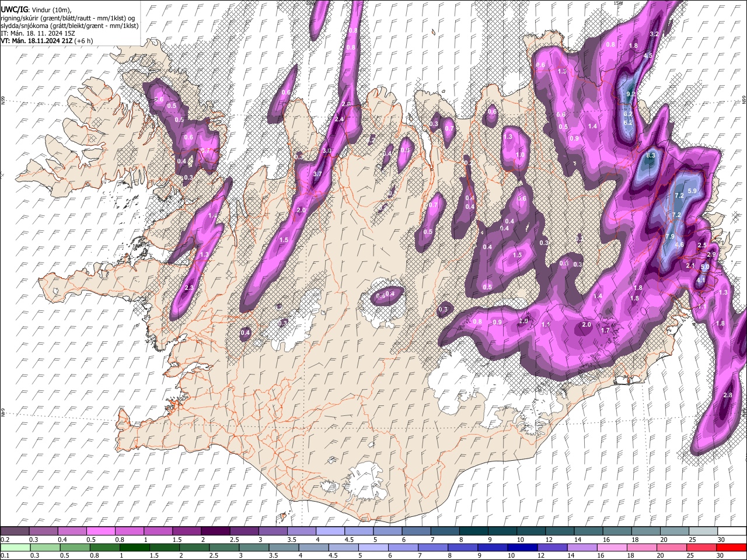Click the '9.2' precipitation value on the map
This screenshot has width=747, height=560.
(630, 94)
